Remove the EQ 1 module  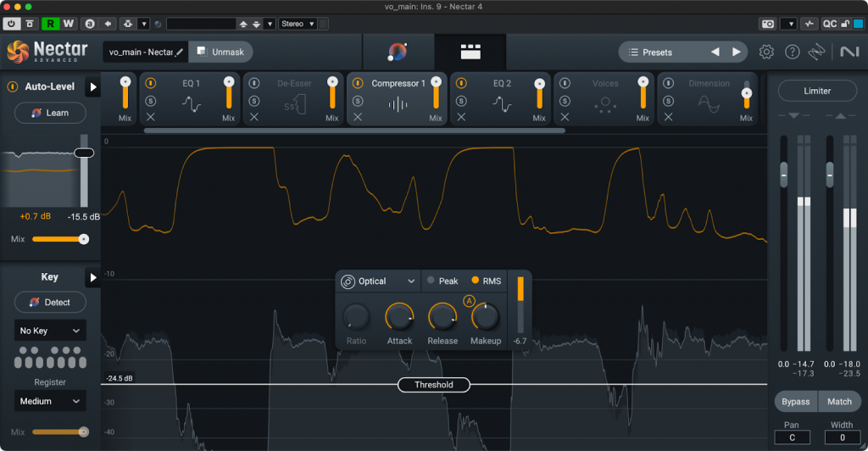point(151,117)
